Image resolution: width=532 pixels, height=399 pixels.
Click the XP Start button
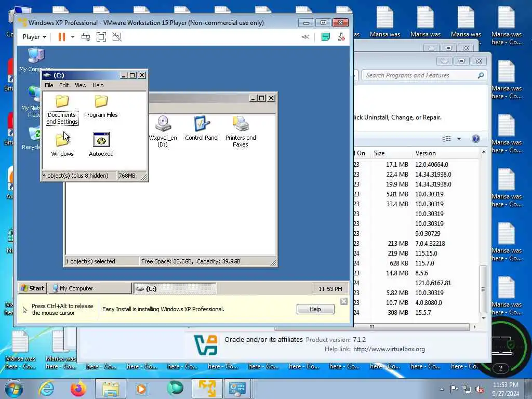32,288
